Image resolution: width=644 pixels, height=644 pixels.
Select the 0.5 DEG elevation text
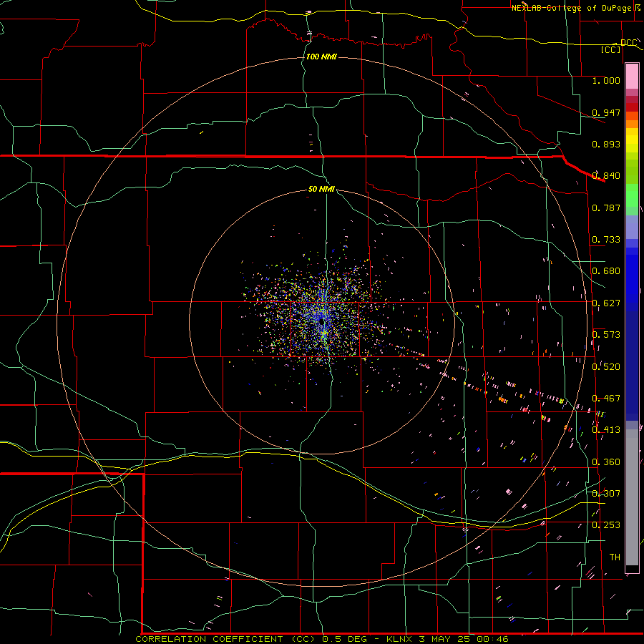pyautogui.click(x=345, y=639)
